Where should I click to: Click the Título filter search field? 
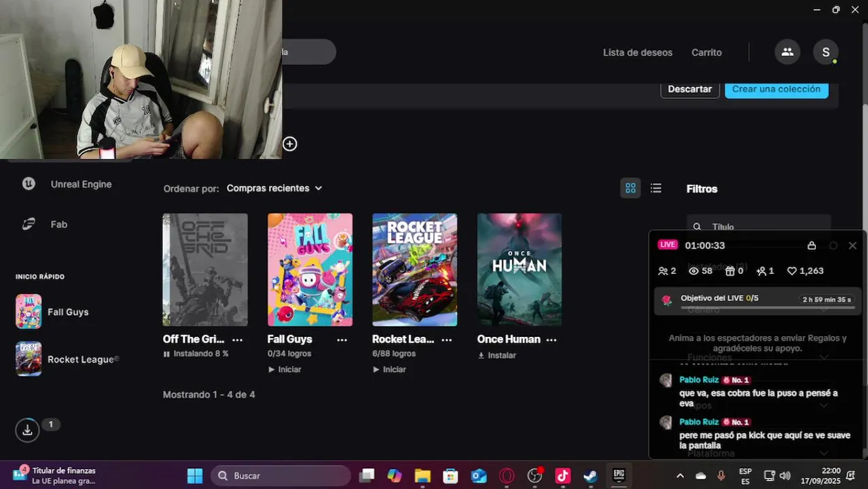tap(759, 226)
